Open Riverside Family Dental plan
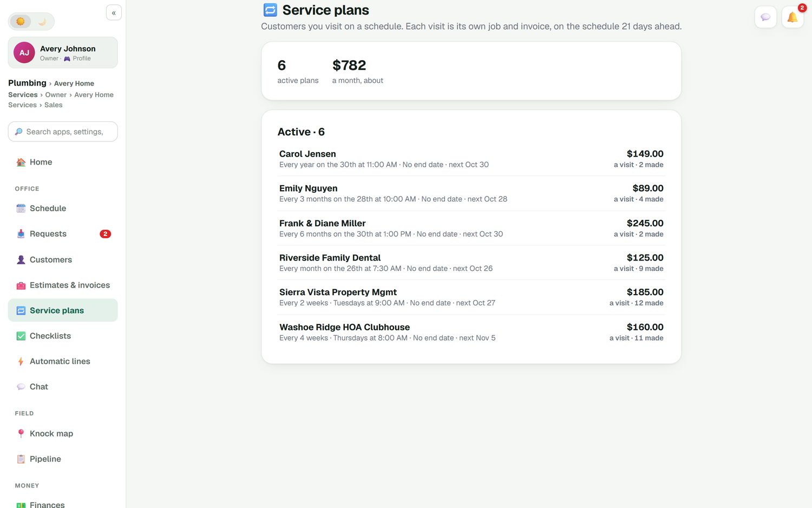Screen dimensions: 812x508 pyautogui.click(x=471, y=263)
